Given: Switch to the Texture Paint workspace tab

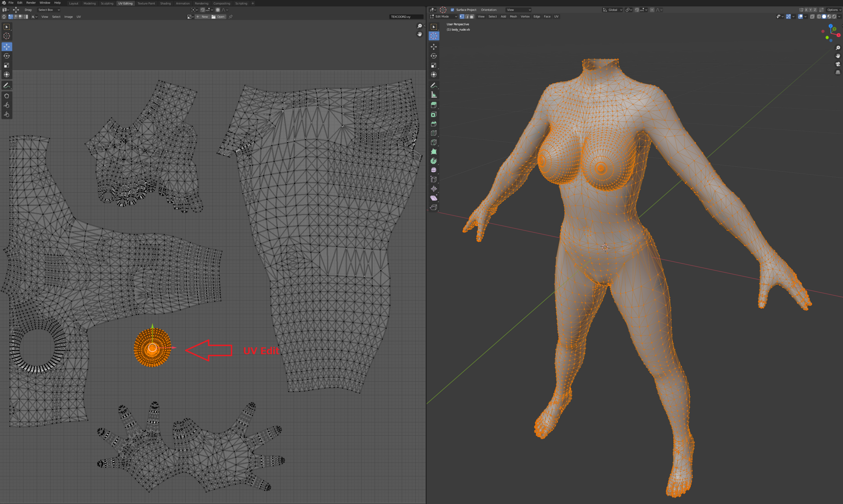Looking at the screenshot, I should click(x=146, y=3).
